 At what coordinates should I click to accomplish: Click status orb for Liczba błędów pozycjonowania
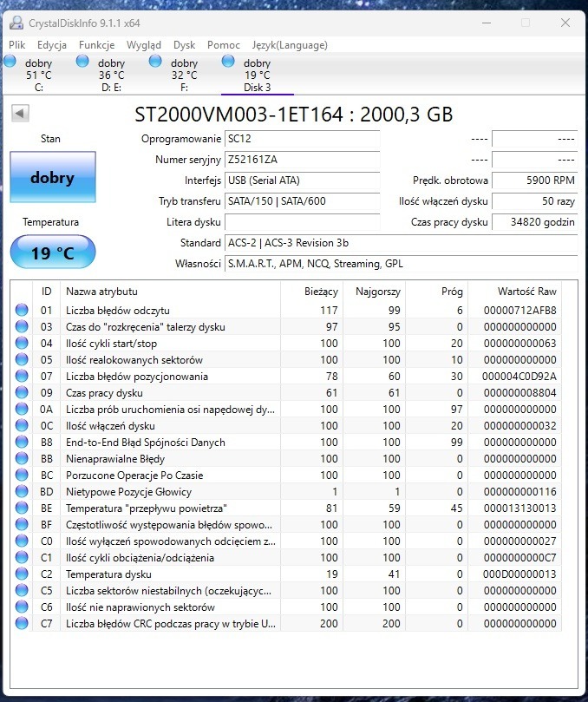pos(22,376)
